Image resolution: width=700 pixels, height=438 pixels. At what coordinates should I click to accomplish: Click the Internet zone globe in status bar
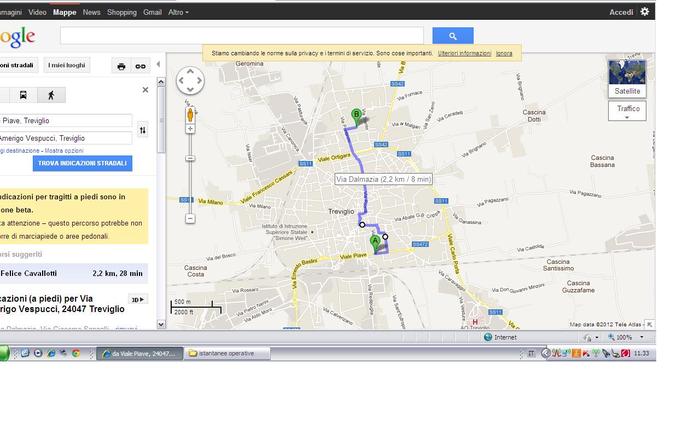coord(488,337)
